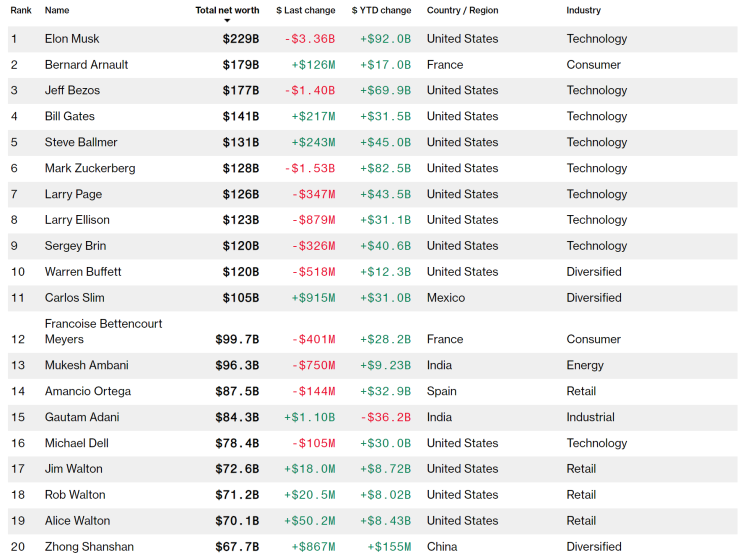Select Mukesh Ambani's name
743x557 pixels.
[x=87, y=366]
